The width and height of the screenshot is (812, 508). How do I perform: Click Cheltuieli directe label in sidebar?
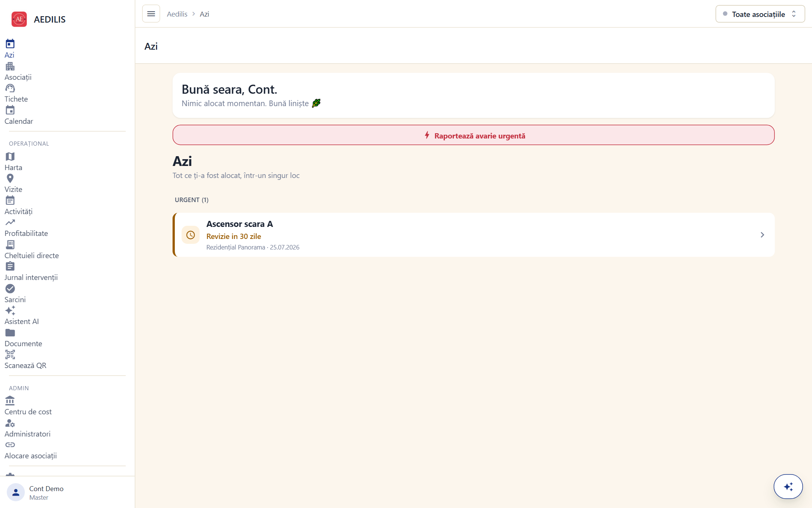coord(32,256)
